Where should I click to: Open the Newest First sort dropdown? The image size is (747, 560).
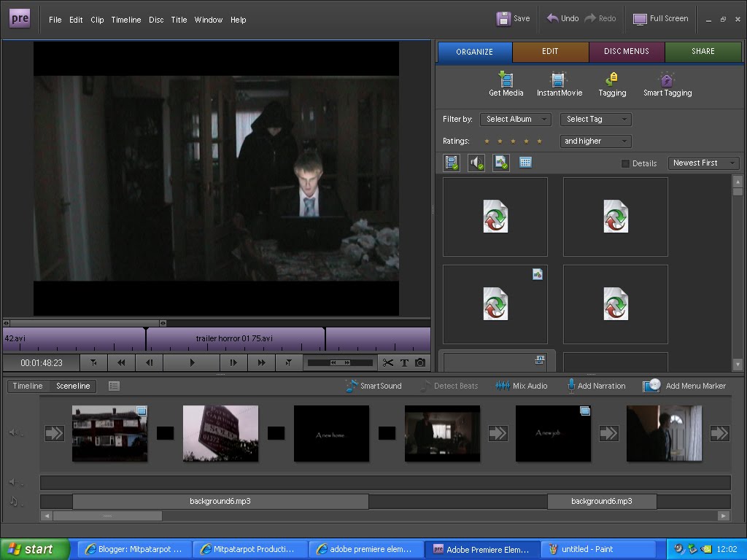tap(703, 163)
